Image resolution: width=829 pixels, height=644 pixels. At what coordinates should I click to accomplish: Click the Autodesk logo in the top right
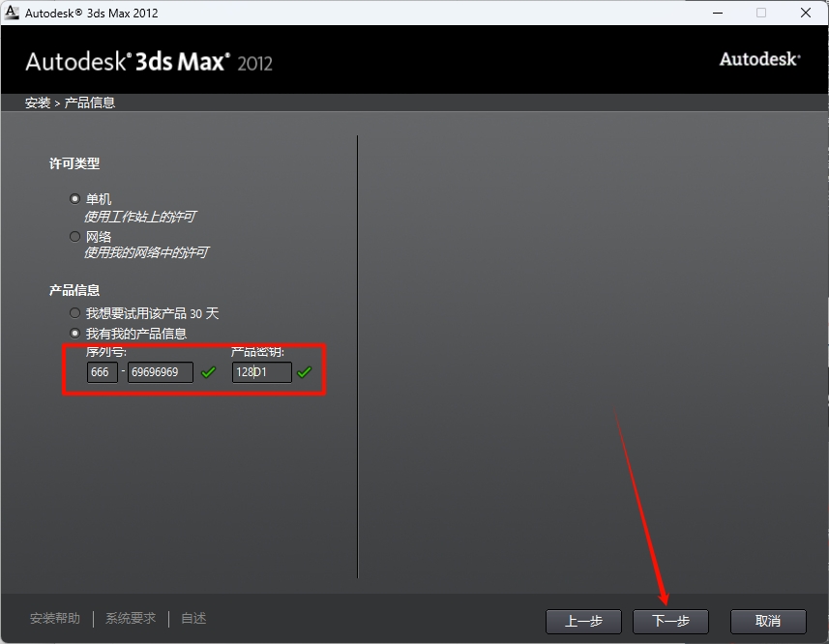pos(759,59)
